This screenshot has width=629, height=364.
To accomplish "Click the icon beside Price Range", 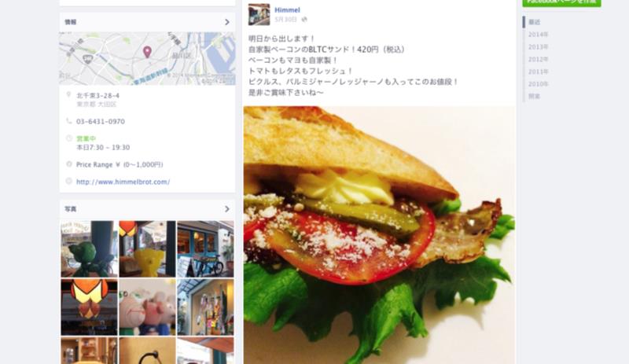I will (69, 164).
